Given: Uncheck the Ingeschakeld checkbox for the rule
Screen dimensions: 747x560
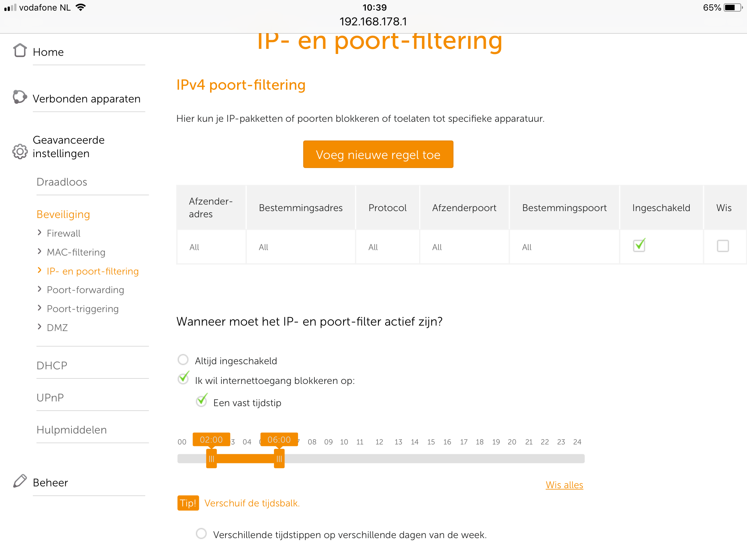Looking at the screenshot, I should pos(639,246).
